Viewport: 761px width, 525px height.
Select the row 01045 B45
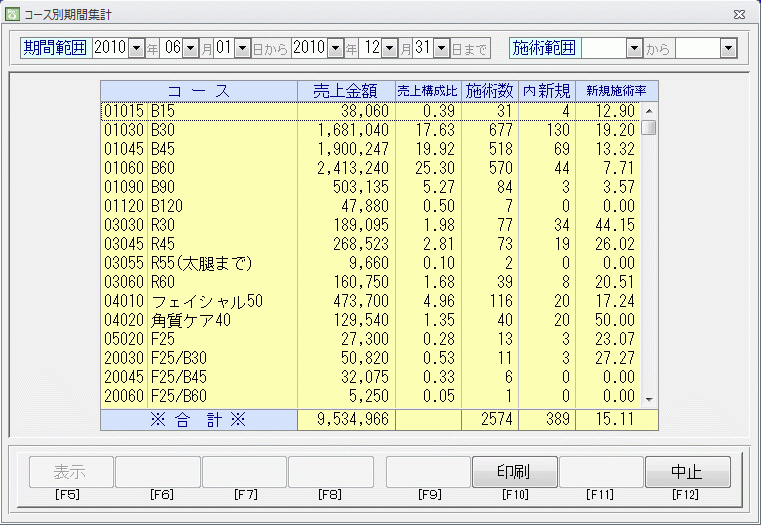[x=371, y=149]
